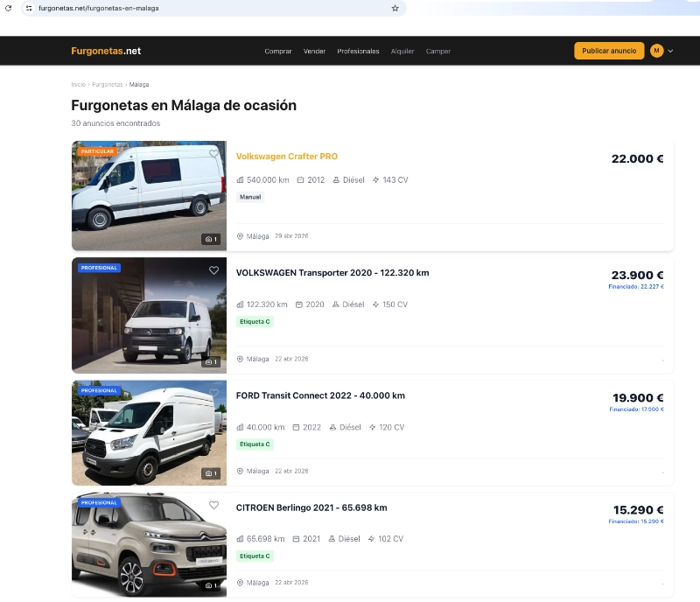
Task: Open the Volkswagen Transporter photo thumbnail
Action: click(149, 315)
